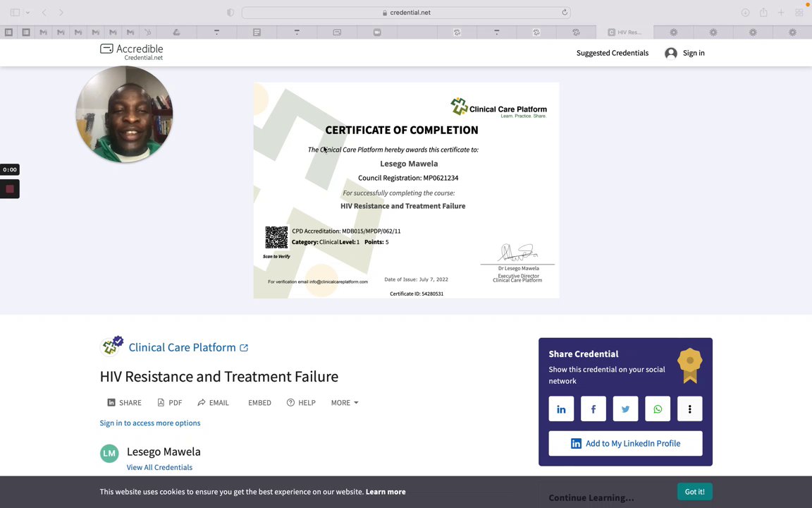Image resolution: width=812 pixels, height=508 pixels.
Task: Accept cookies with Got it! button
Action: tap(694, 492)
